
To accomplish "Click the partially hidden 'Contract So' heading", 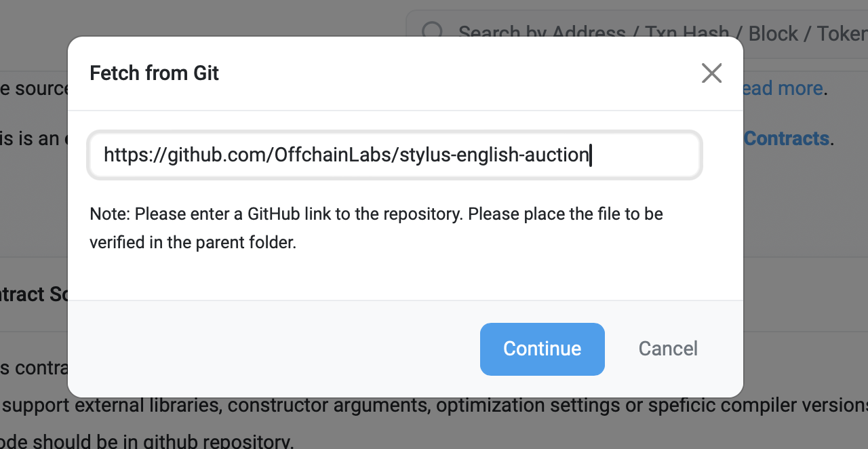I will point(33,294).
